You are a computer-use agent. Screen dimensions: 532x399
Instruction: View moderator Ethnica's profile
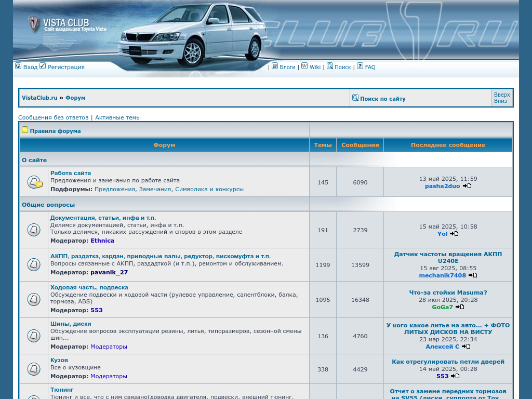point(102,241)
